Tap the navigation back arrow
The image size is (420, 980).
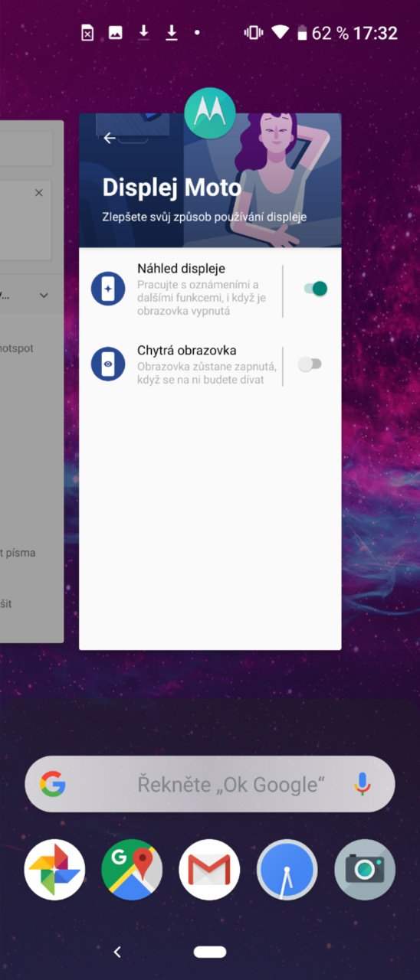coord(117,952)
